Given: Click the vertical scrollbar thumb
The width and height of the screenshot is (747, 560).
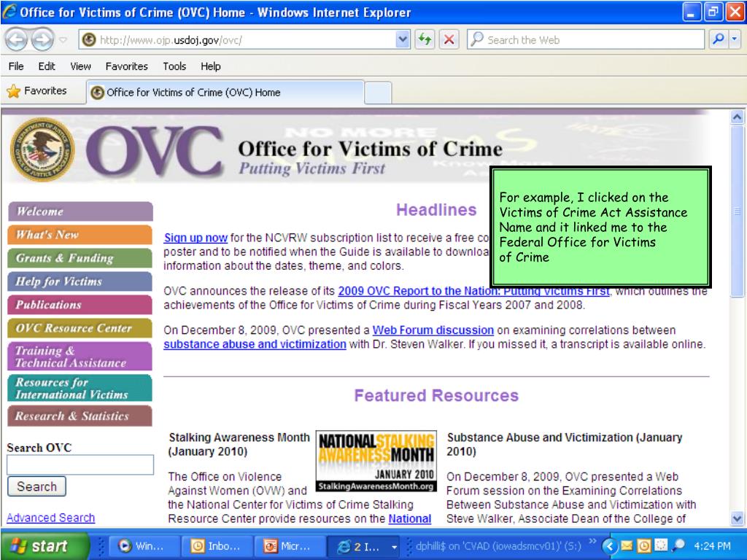Looking at the screenshot, I should [x=737, y=211].
